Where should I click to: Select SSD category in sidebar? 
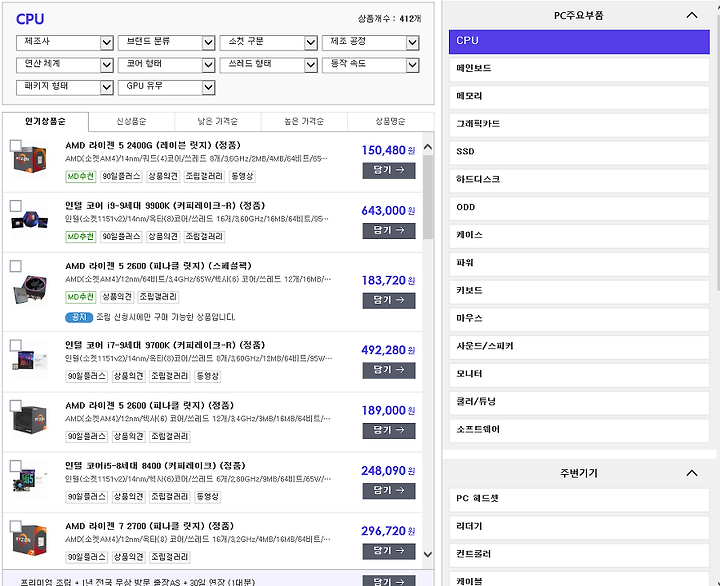click(579, 152)
